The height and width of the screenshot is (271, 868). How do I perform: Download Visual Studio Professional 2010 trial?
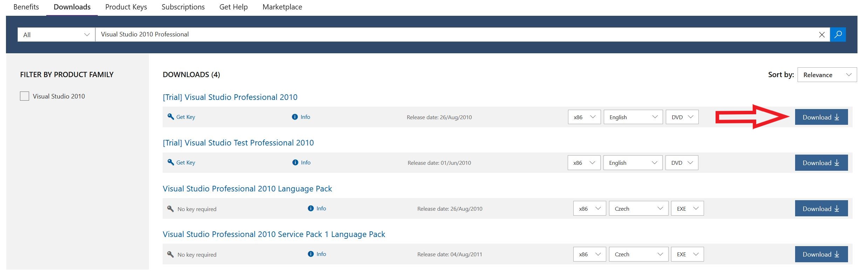(x=821, y=117)
